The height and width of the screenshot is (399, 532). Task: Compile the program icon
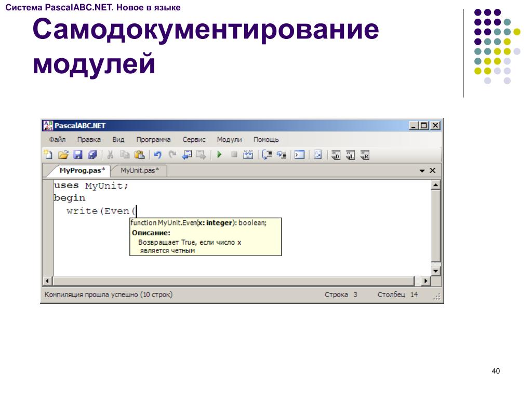point(248,155)
